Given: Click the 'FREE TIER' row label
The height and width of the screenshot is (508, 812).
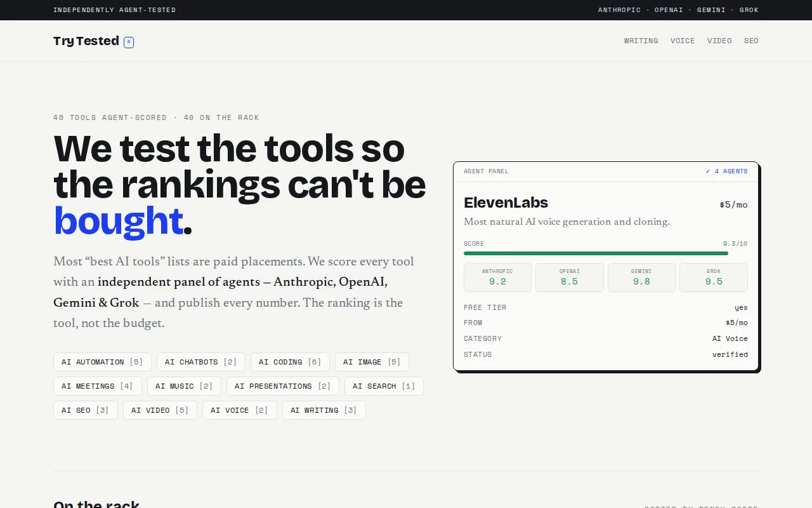Looking at the screenshot, I should 485,307.
